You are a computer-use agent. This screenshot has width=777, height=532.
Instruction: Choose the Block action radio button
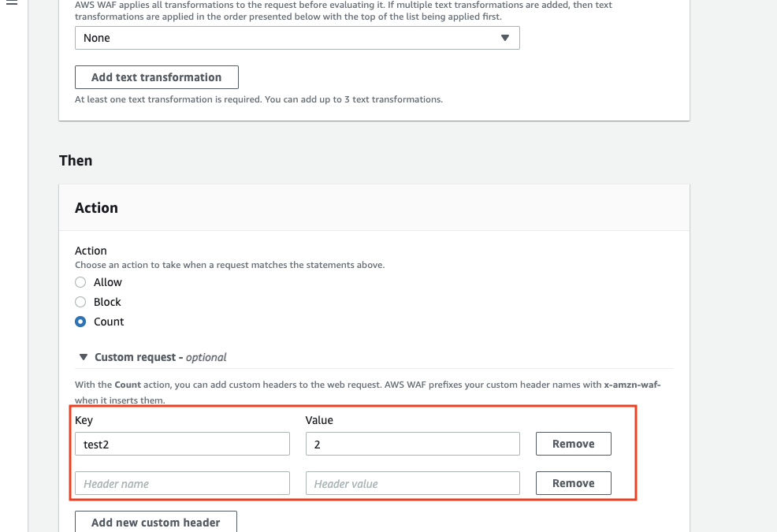click(80, 302)
